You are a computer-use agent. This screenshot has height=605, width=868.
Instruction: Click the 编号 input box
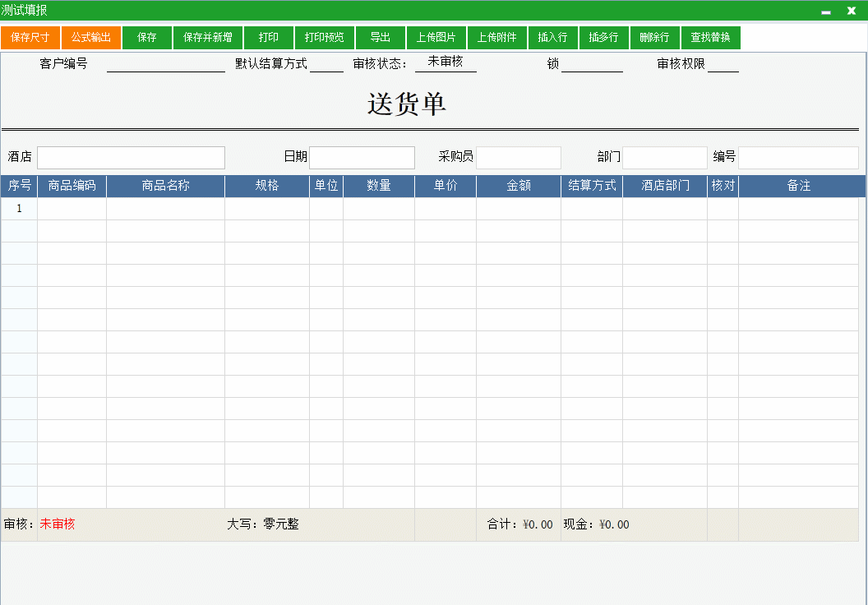(799, 158)
